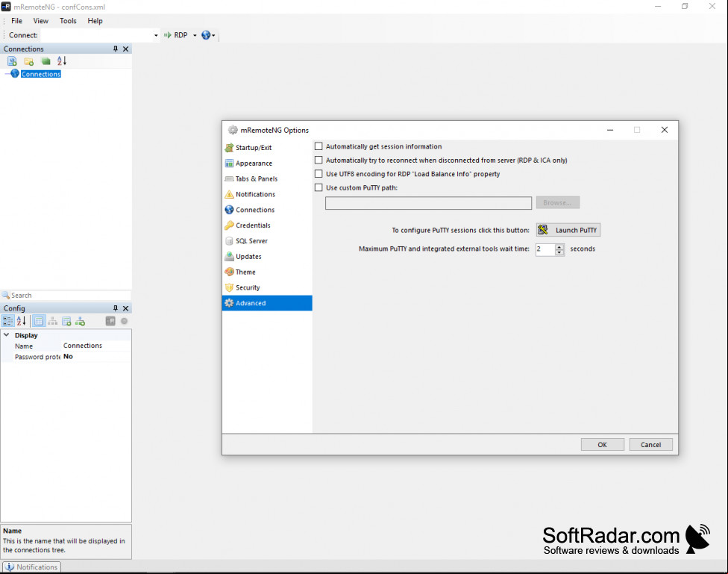Open the Notifications options page

click(x=255, y=194)
